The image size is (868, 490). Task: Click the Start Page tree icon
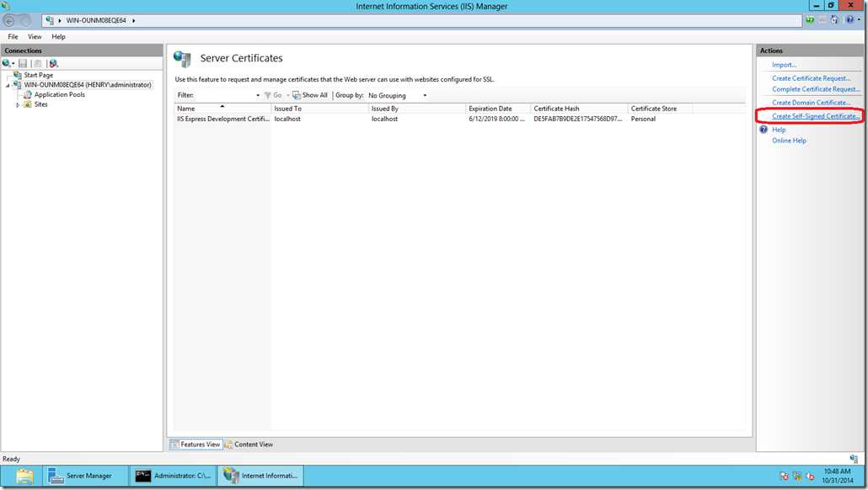(x=18, y=75)
